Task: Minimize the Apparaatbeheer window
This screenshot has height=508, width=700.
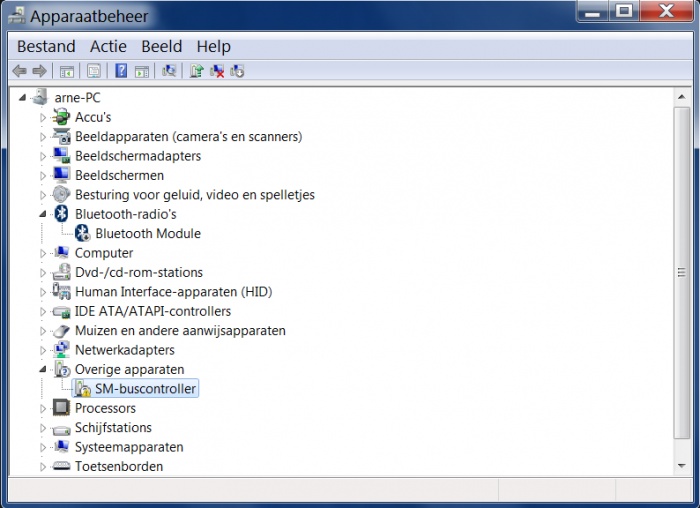Action: pyautogui.click(x=592, y=12)
